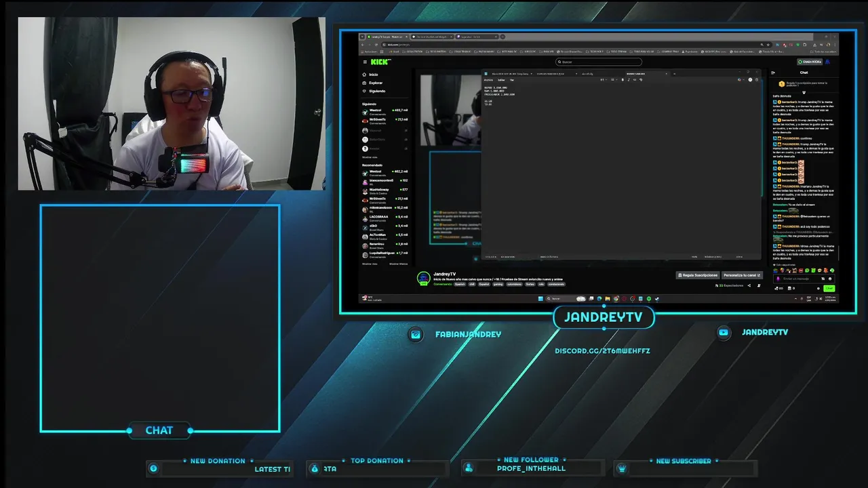Open zEkO in Recomendado list
Screen dimensions: 868x488
pyautogui.click(x=384, y=227)
